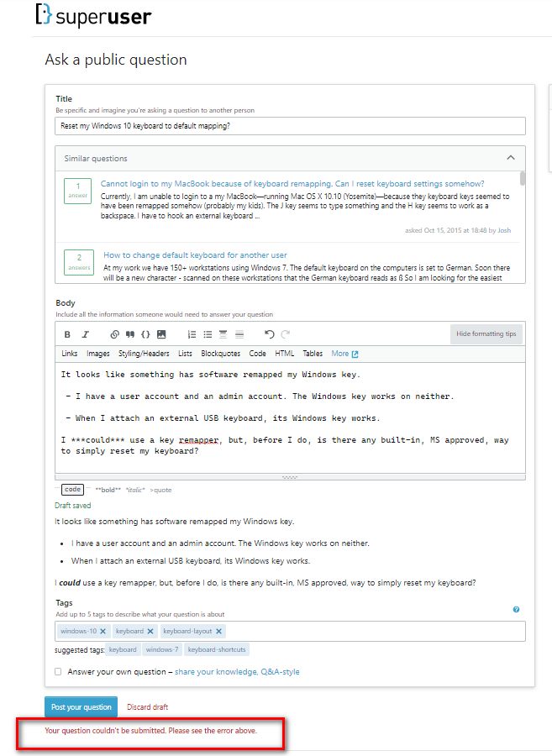Click Discard draft link
This screenshot has width=552, height=756.
click(148, 706)
